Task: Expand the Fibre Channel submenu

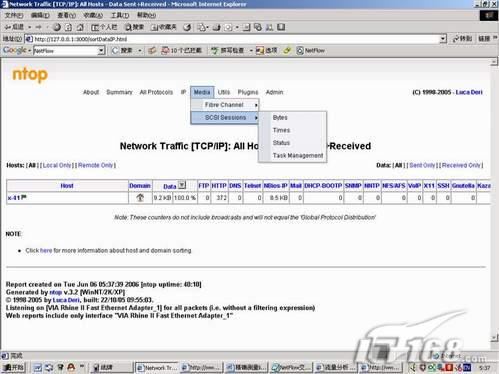Action: (x=225, y=105)
